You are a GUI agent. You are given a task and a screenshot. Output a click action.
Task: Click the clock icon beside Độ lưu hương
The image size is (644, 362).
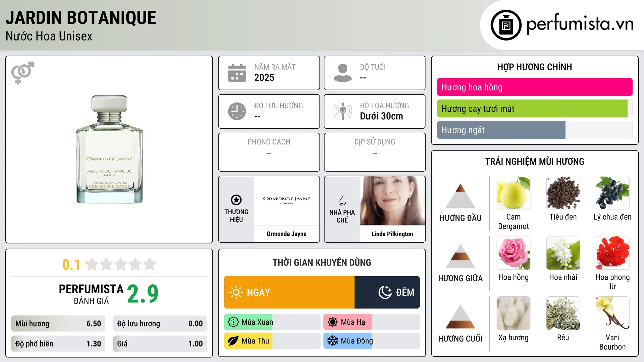coord(237,111)
